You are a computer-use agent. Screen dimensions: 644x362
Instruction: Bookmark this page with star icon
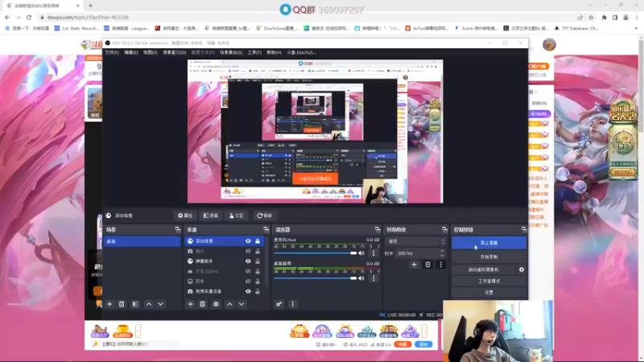click(x=591, y=17)
